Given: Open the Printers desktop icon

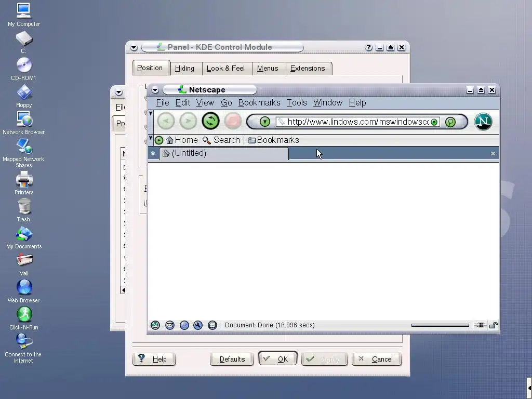Looking at the screenshot, I should pos(24,183).
